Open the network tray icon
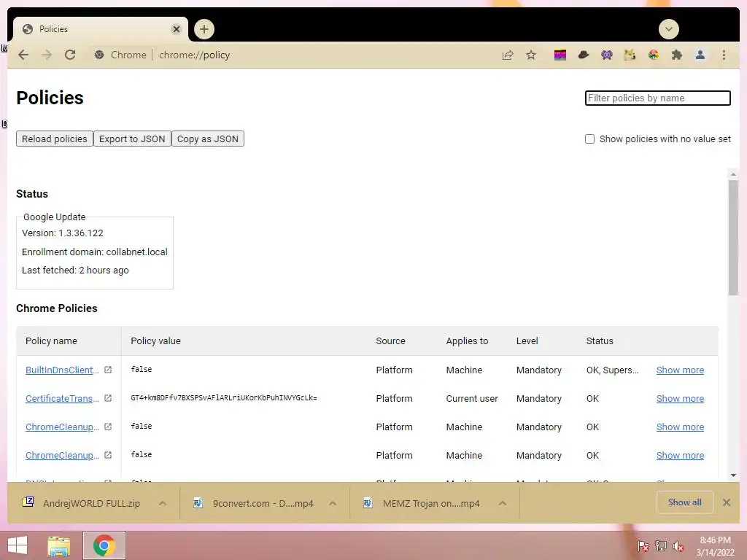Image resolution: width=747 pixels, height=560 pixels. click(661, 546)
